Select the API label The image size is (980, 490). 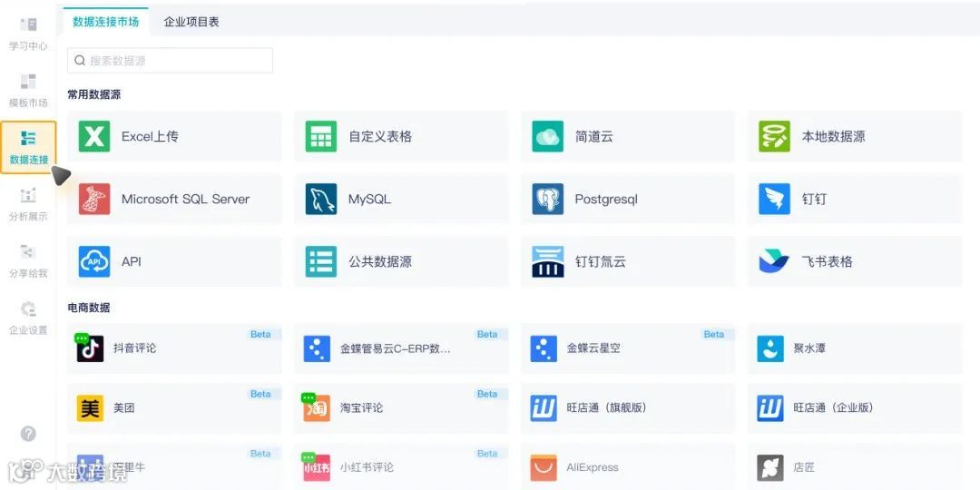(x=132, y=261)
